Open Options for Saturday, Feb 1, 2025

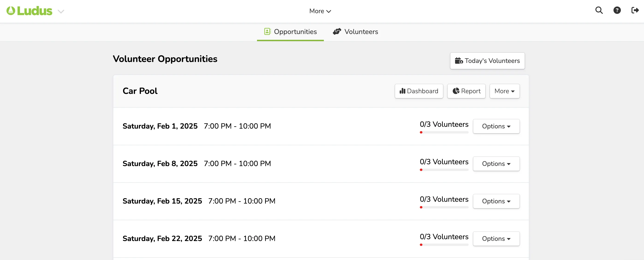coord(496,126)
